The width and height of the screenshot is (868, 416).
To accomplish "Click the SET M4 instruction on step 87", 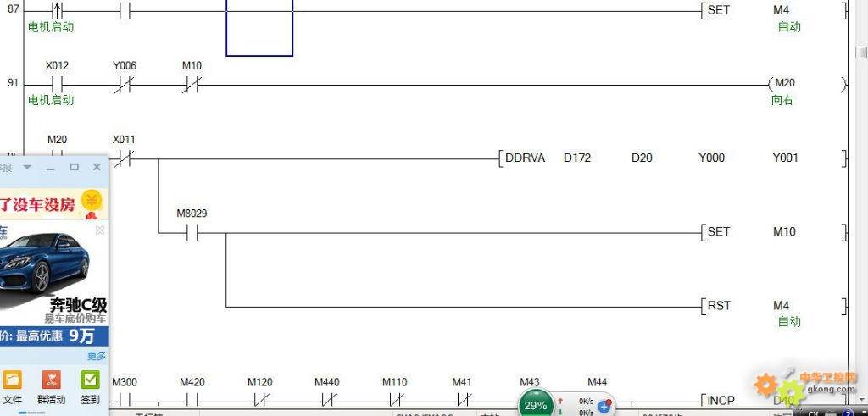I will pos(773,10).
